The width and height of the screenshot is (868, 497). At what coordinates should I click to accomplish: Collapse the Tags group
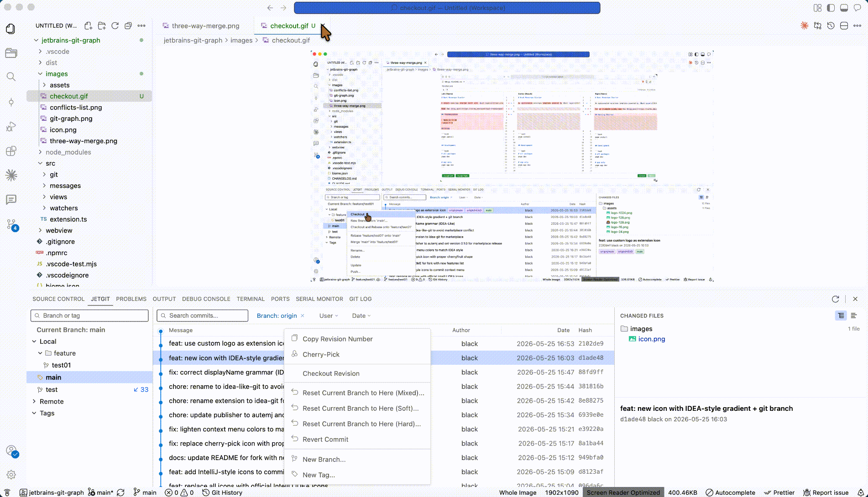point(34,413)
